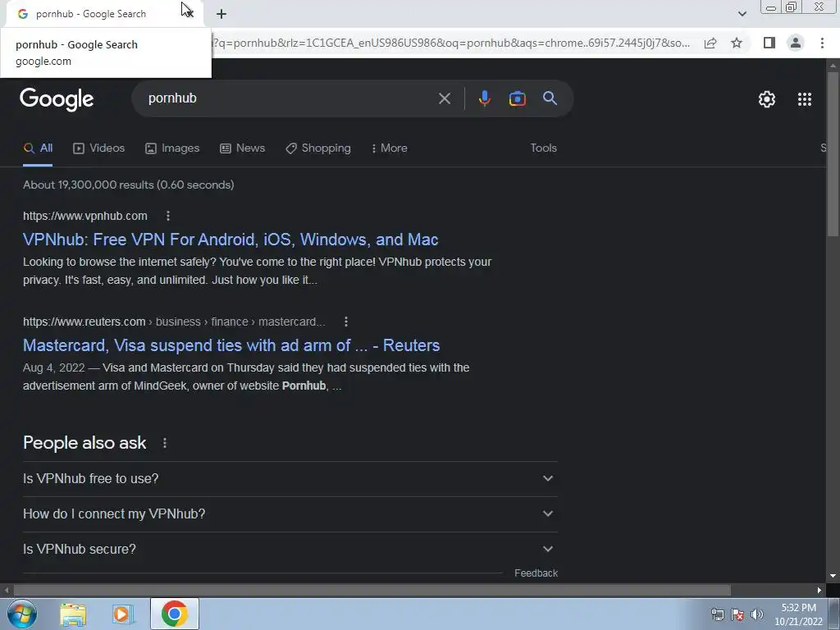
Task: Share this page via address bar icon
Action: (x=710, y=43)
